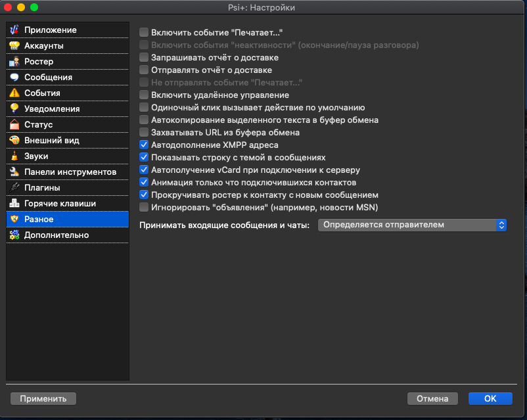Viewport: 527px width, 420px height.
Task: Click the Отмена button
Action: pos(432,399)
